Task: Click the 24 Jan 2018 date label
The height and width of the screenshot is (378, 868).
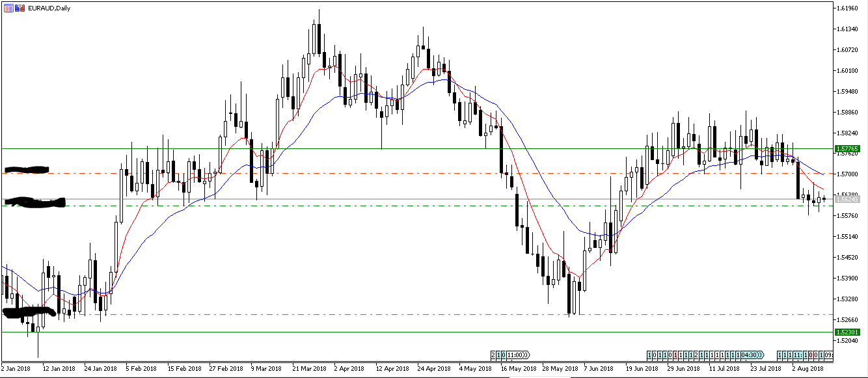Action: [x=100, y=368]
